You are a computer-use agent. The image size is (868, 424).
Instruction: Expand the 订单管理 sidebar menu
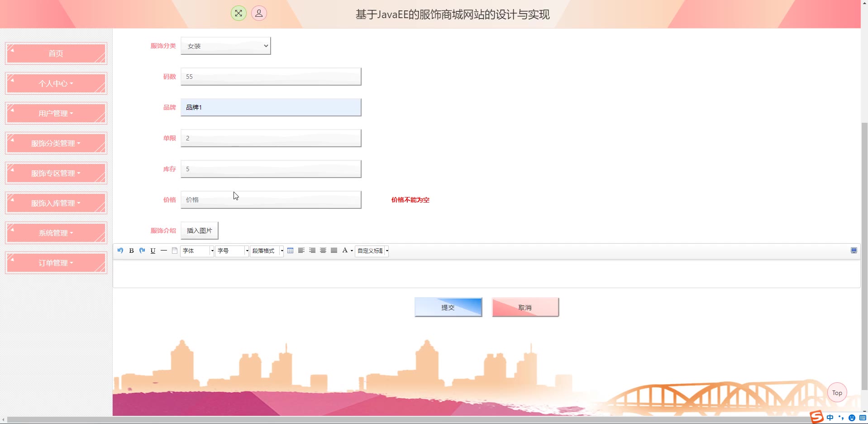pyautogui.click(x=56, y=263)
